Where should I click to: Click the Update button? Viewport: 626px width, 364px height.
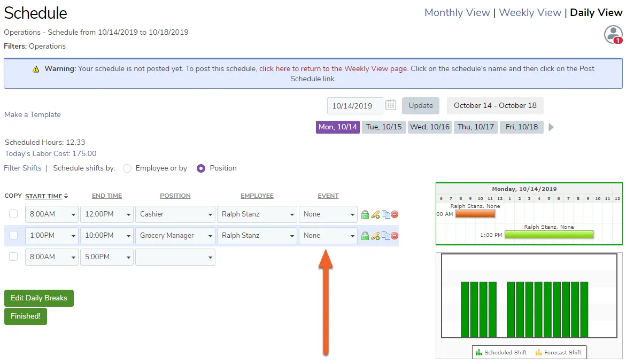tap(421, 106)
